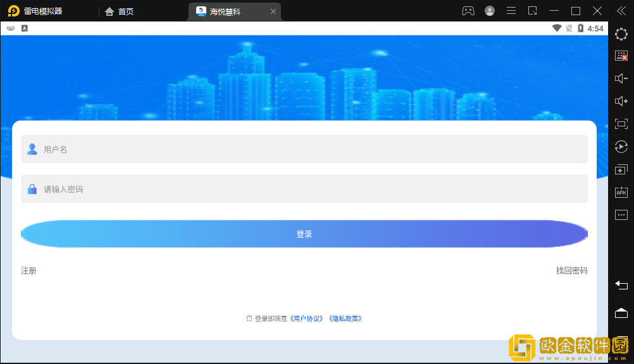The image size is (634, 364).
Task: Close the 海悦慧科 tab
Action: (273, 11)
